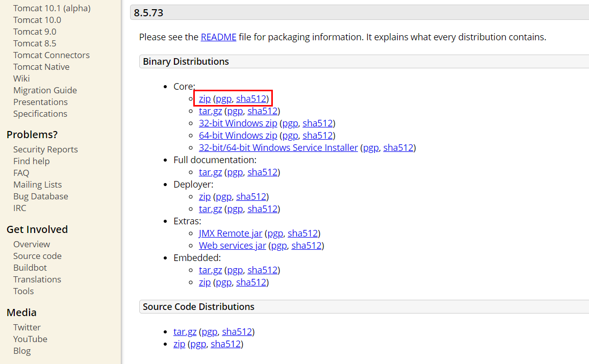Select the 8.5.73 version heading
The image size is (589, 364).
[148, 13]
